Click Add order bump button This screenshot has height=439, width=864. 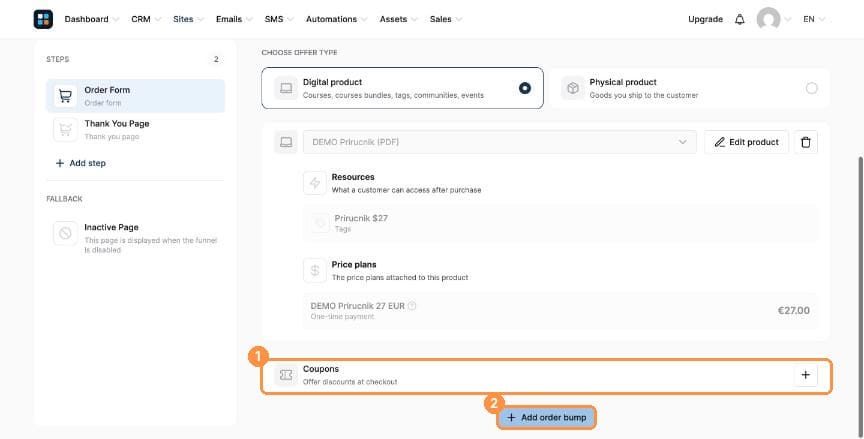(x=546, y=418)
